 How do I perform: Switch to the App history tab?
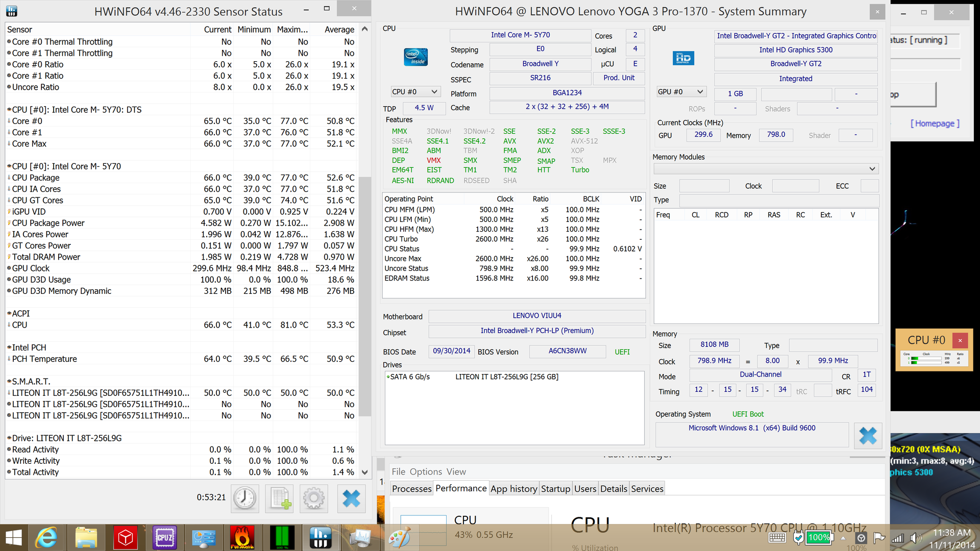[513, 489]
